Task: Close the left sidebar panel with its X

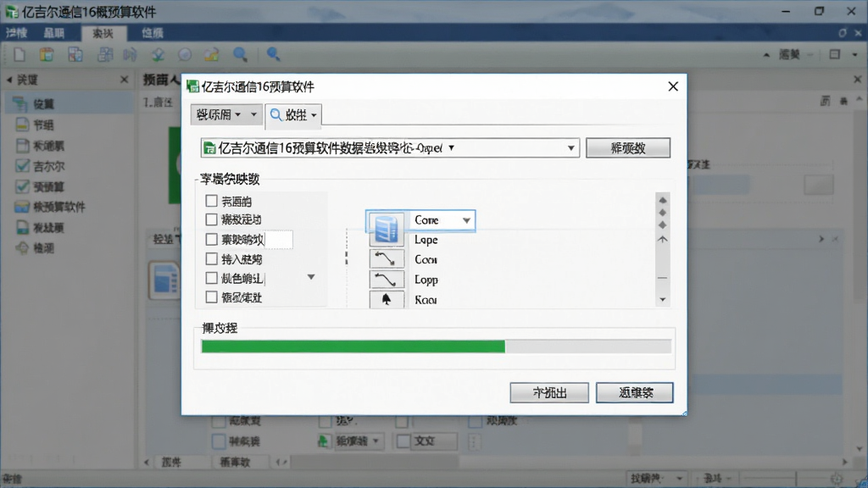Action: tap(125, 80)
